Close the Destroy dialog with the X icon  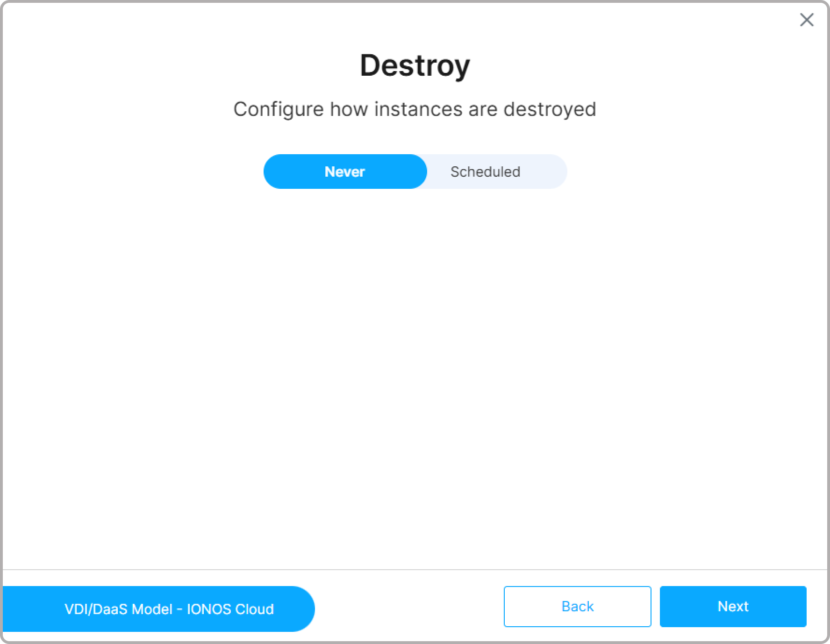coord(807,20)
